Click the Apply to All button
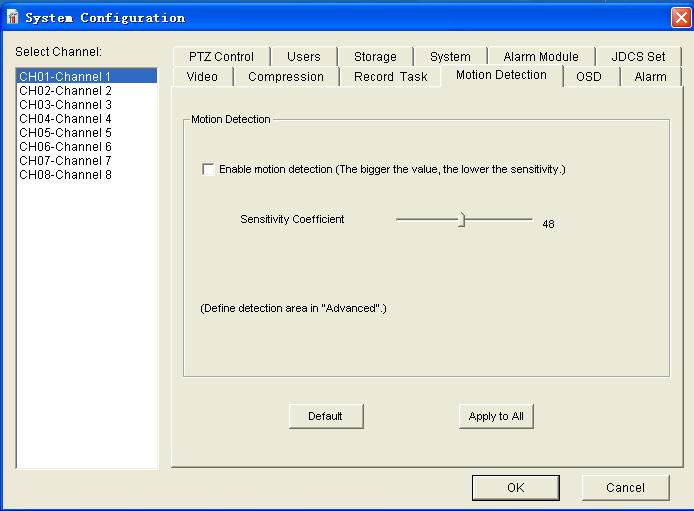 (x=496, y=416)
